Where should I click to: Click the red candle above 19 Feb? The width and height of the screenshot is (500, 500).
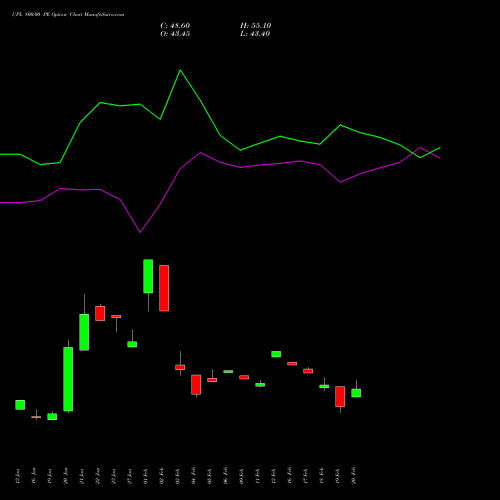340,396
